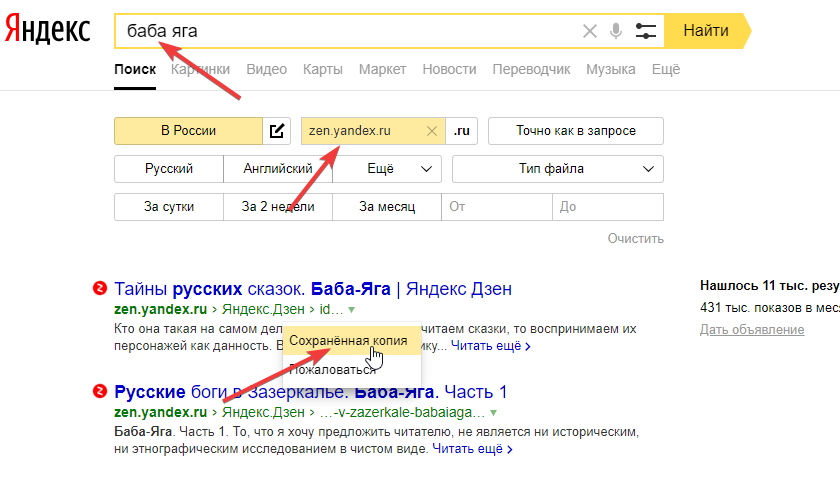Switch to the Музыка tab
840x480 pixels.
pyautogui.click(x=611, y=69)
